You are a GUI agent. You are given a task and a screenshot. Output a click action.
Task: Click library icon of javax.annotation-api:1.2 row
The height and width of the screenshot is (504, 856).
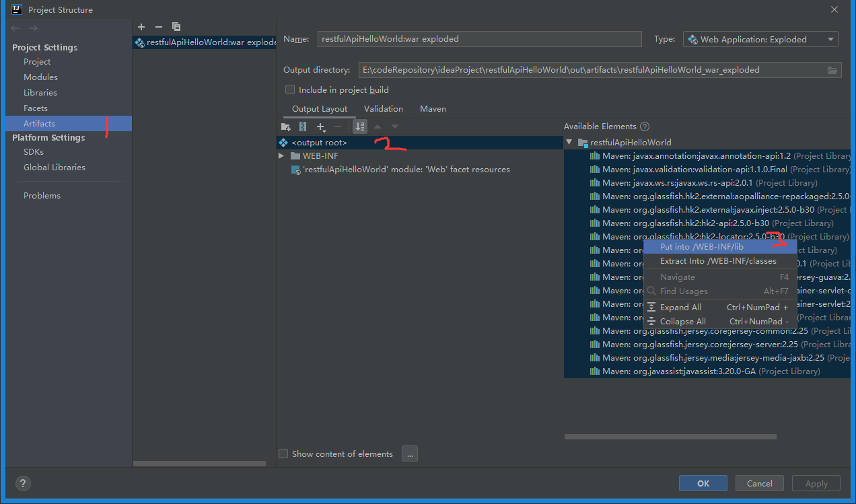click(595, 156)
